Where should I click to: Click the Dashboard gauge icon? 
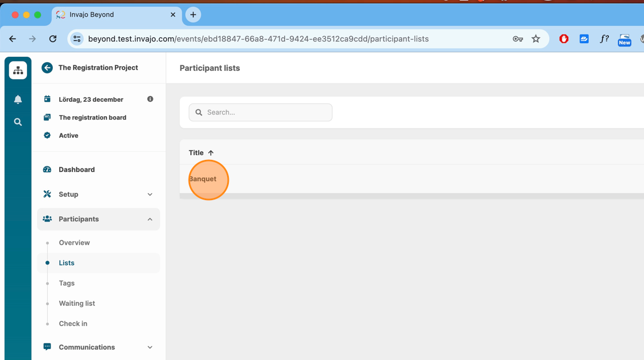pos(47,169)
